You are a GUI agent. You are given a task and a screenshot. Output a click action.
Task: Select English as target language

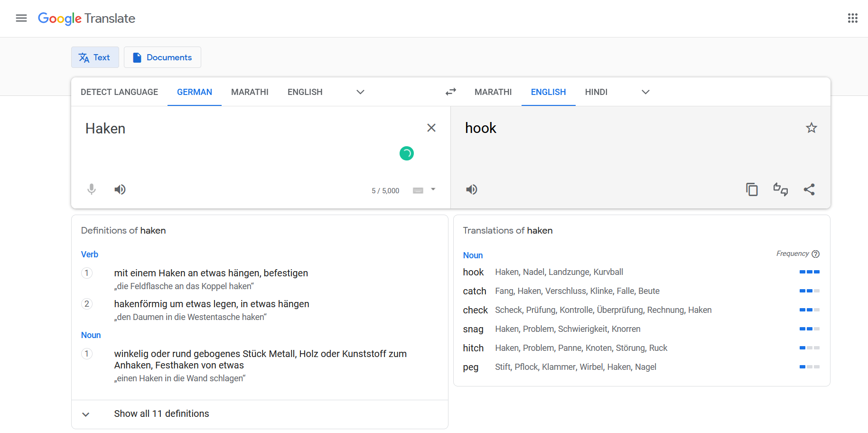548,92
